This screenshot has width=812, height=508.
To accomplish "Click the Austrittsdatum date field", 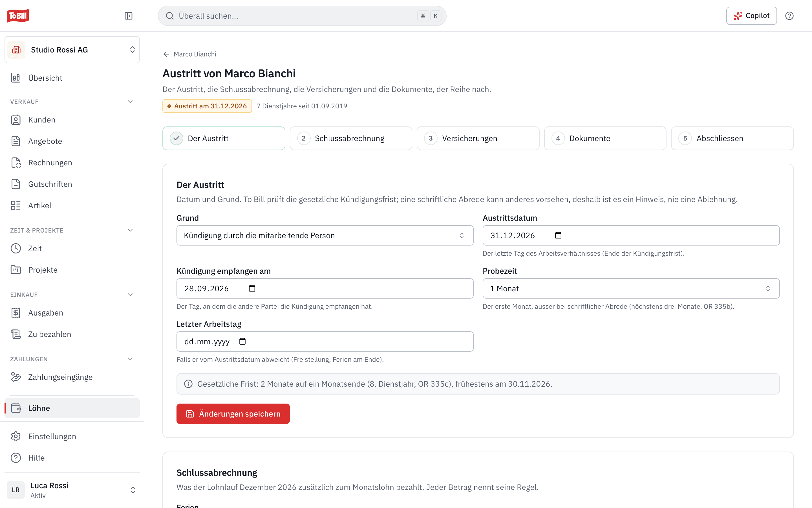I will [631, 235].
